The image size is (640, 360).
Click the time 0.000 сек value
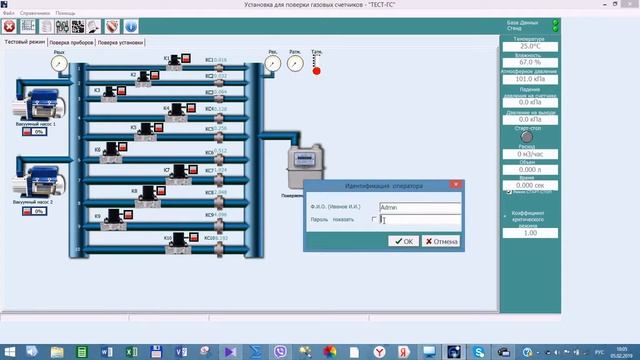pyautogui.click(x=530, y=185)
